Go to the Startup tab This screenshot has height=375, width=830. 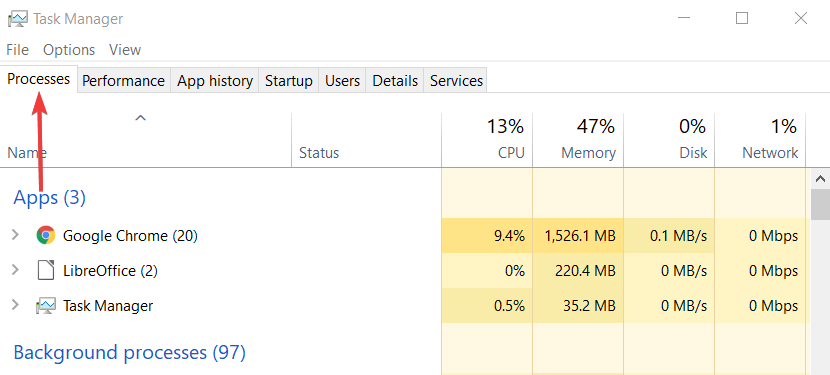pos(288,81)
